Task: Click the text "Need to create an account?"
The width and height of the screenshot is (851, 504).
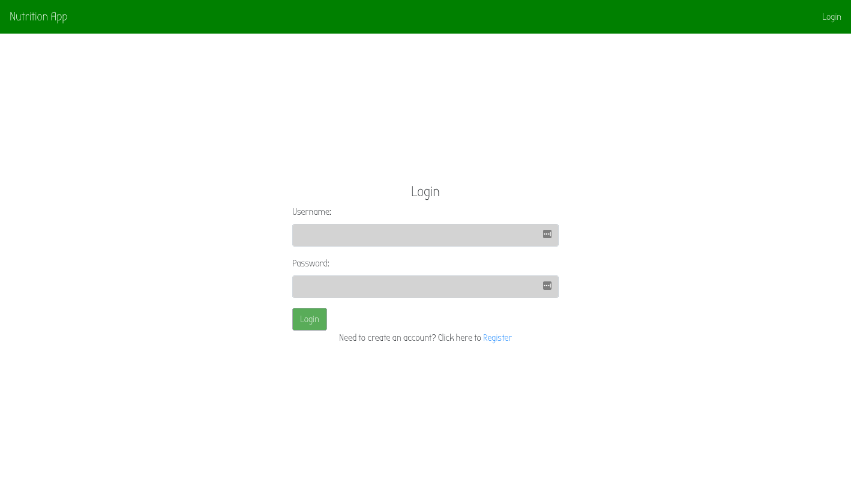Action: coord(387,338)
